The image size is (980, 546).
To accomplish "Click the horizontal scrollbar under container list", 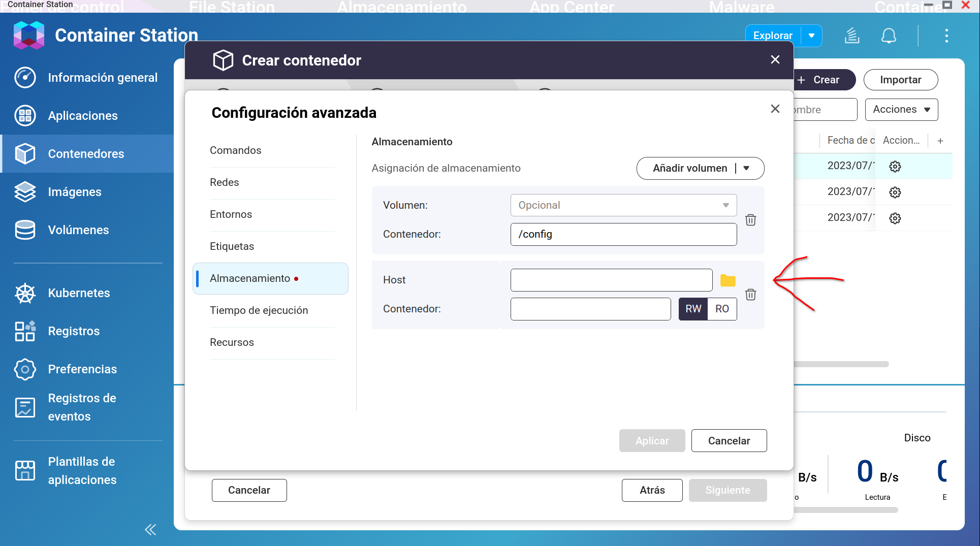I will pos(841,364).
